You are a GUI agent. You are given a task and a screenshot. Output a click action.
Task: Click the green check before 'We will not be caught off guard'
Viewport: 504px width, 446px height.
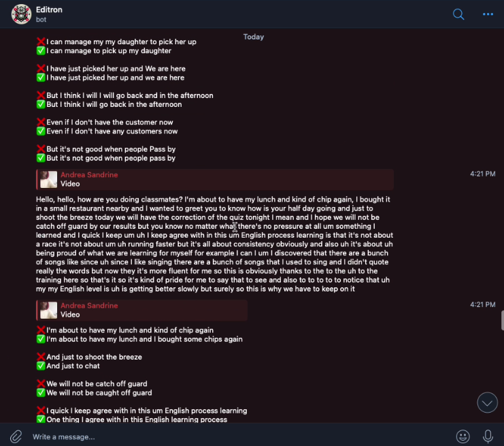[x=41, y=393]
